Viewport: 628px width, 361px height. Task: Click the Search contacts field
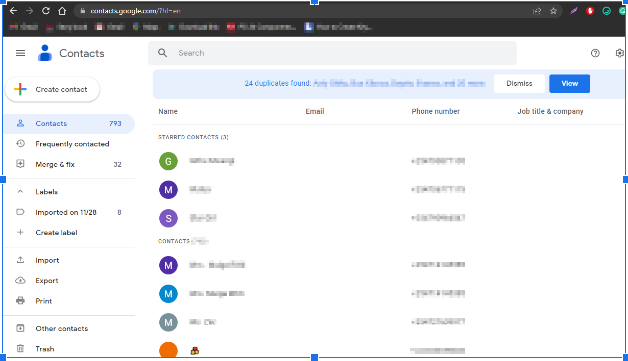coord(332,53)
